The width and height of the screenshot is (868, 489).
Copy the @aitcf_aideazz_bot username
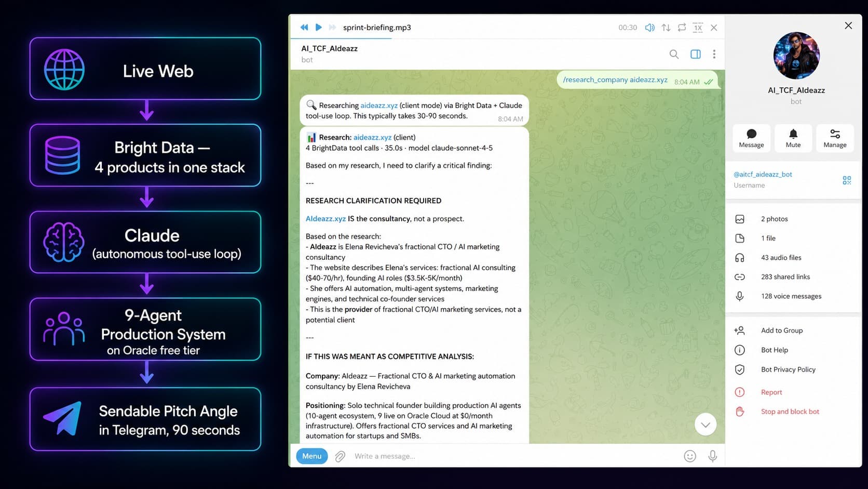click(763, 174)
